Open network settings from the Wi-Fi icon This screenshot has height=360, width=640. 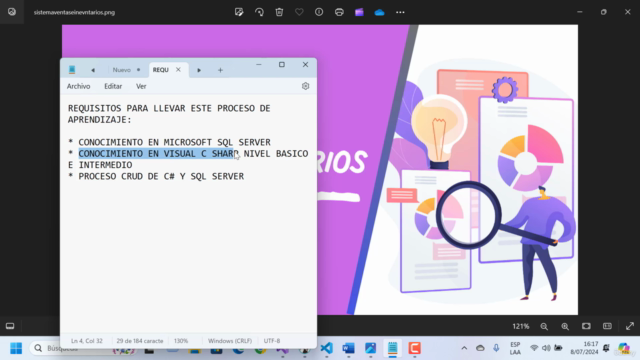[x=534, y=348]
